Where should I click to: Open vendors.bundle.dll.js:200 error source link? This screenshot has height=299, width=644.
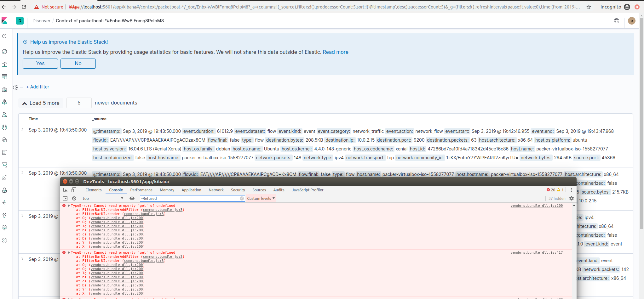tap(536, 206)
